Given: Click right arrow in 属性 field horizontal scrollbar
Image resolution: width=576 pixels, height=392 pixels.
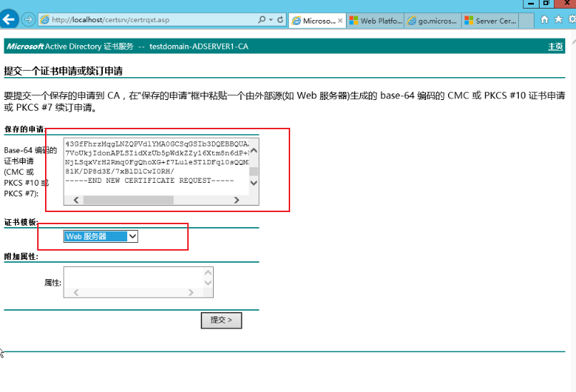Looking at the screenshot, I should (191, 293).
